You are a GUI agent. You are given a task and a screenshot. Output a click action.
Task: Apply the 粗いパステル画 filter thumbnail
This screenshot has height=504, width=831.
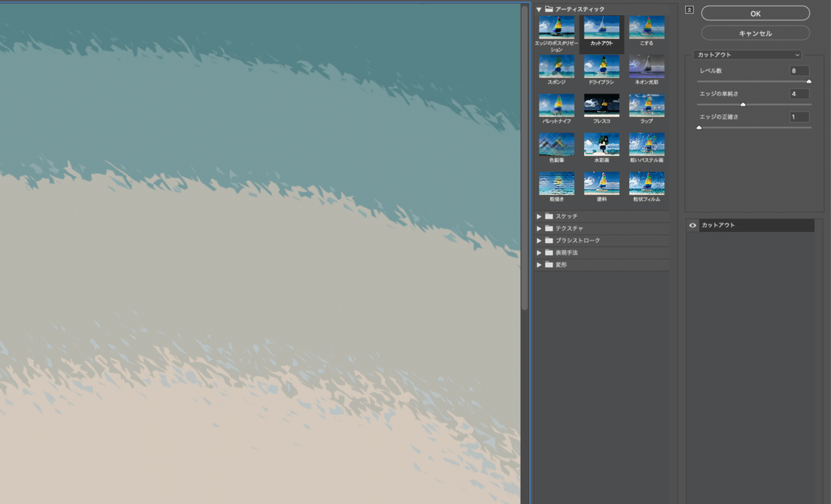pos(647,144)
